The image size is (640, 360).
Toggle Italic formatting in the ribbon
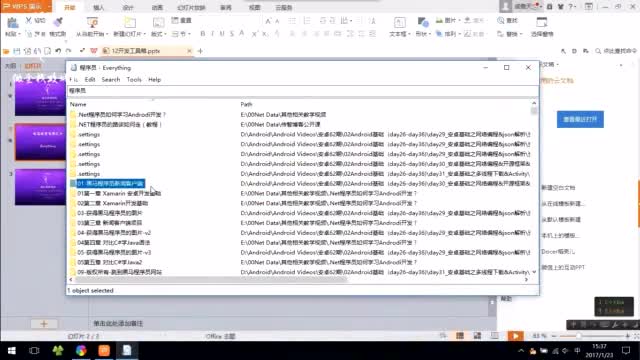[212, 34]
